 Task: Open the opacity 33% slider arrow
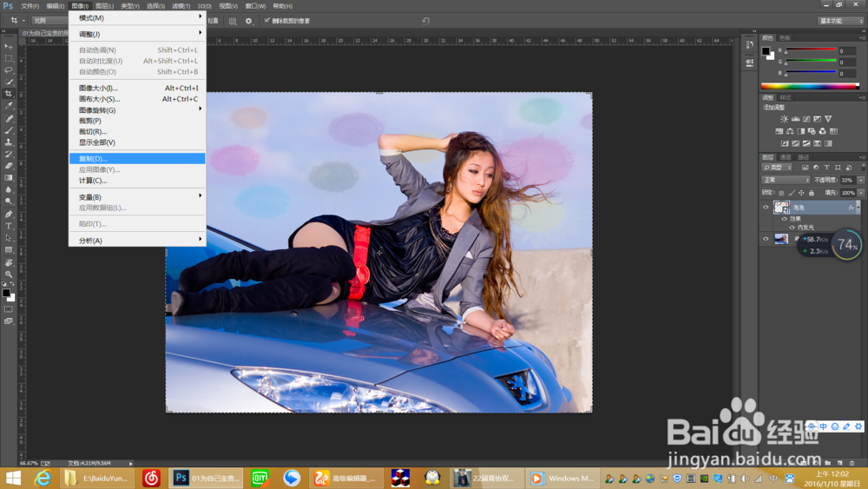861,180
